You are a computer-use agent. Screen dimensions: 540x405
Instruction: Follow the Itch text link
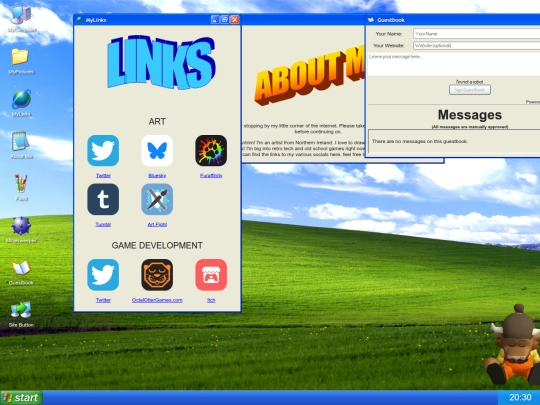click(211, 300)
